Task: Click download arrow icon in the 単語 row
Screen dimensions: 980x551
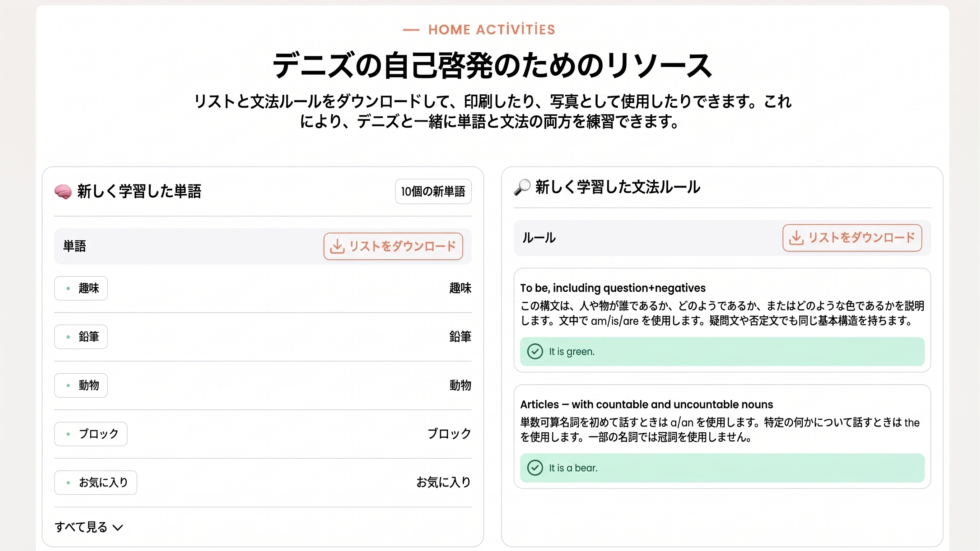Action: (337, 246)
